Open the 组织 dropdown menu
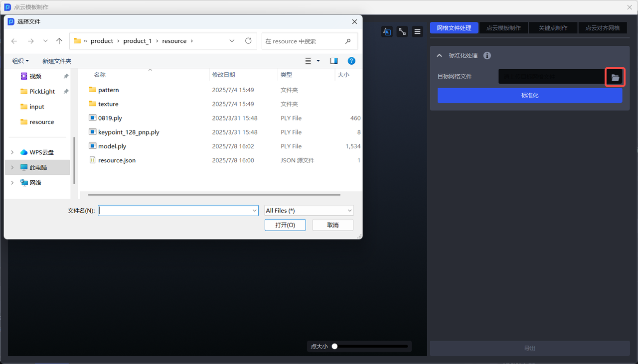The height and width of the screenshot is (364, 638). click(x=20, y=61)
